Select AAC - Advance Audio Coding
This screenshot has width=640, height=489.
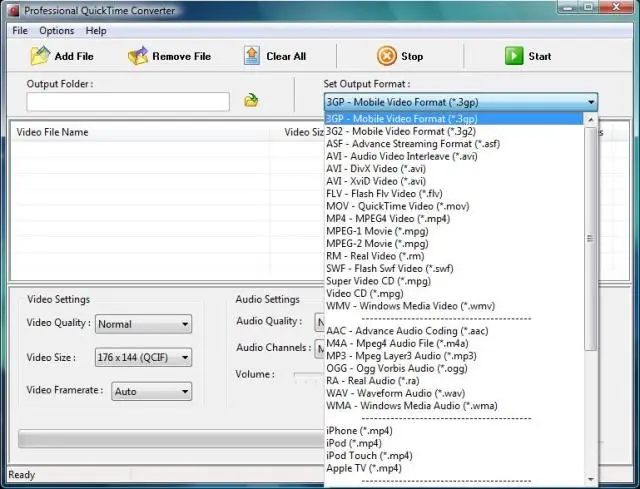click(x=454, y=331)
